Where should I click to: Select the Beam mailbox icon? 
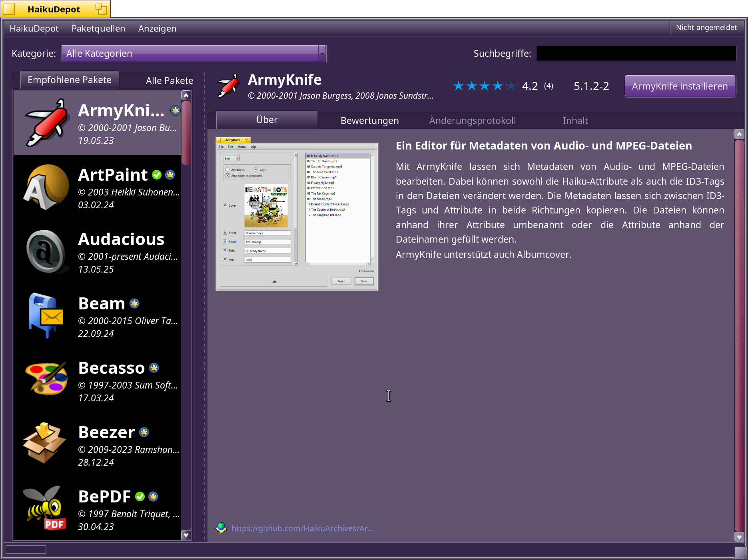click(x=46, y=316)
